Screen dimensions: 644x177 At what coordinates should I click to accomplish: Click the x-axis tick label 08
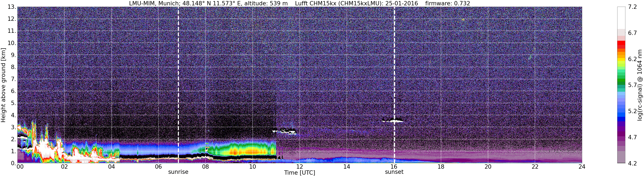(x=205, y=167)
